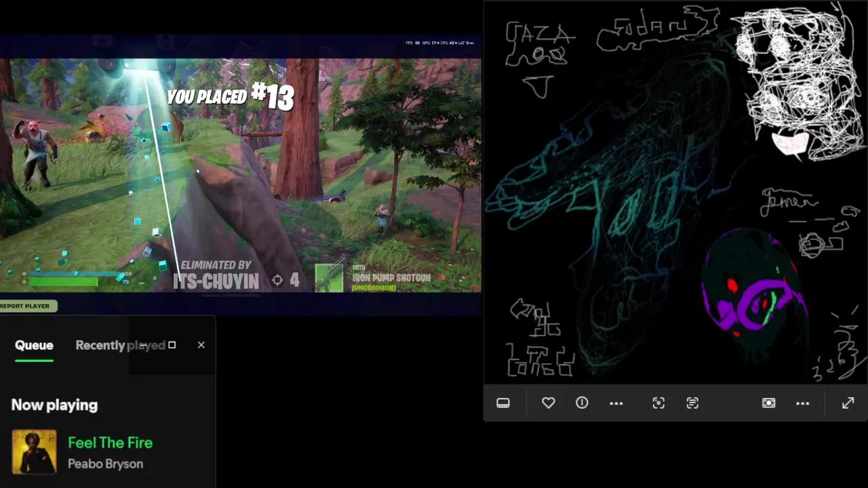This screenshot has height=488, width=868.
Task: Click the actual-size zoom icon
Action: pyautogui.click(x=768, y=403)
